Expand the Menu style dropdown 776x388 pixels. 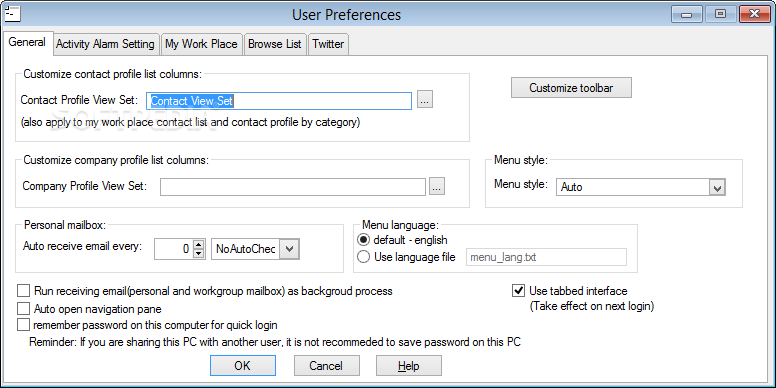(x=717, y=187)
